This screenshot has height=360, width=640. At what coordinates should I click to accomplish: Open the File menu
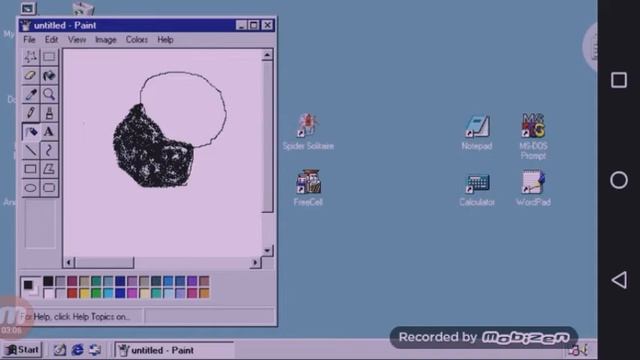tap(29, 40)
